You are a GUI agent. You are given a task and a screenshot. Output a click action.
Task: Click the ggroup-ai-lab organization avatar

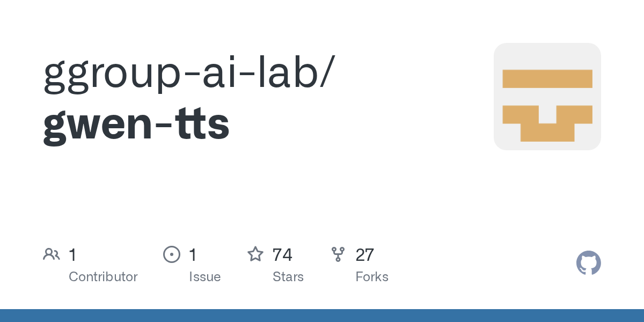coord(547,97)
